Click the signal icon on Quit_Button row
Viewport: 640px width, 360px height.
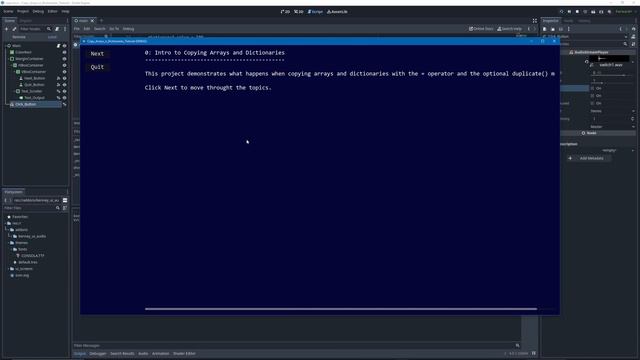pos(58,85)
